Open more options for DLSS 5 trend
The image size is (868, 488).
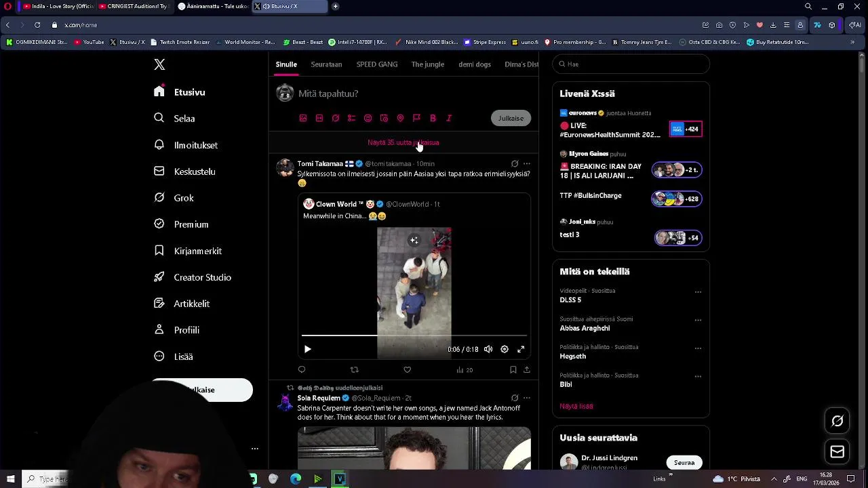pyautogui.click(x=698, y=292)
